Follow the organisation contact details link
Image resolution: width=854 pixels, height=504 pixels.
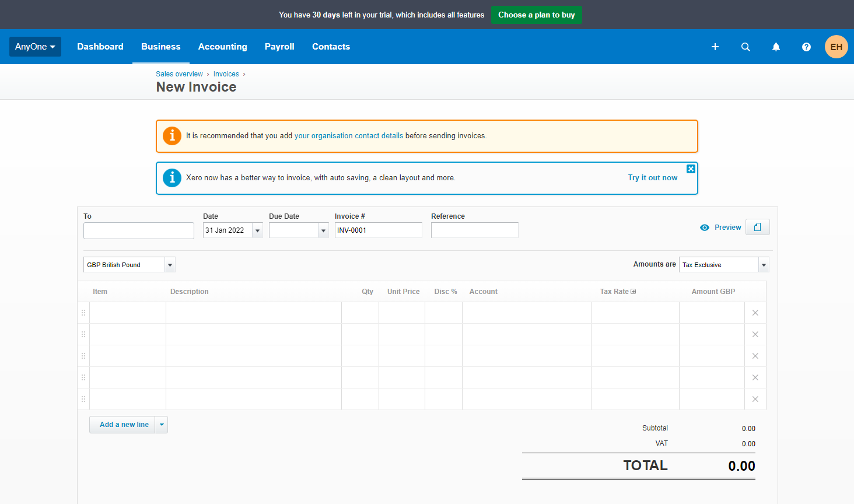coord(348,136)
